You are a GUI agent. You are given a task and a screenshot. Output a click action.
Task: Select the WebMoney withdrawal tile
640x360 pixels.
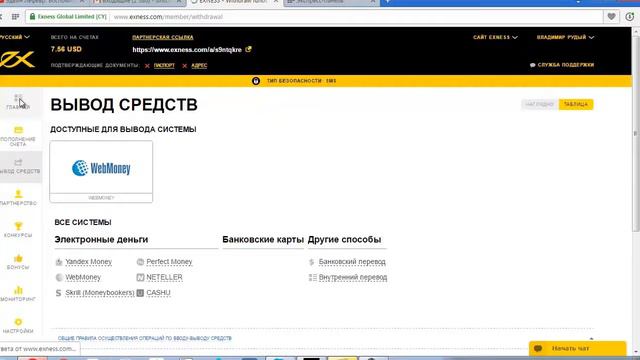pos(101,171)
